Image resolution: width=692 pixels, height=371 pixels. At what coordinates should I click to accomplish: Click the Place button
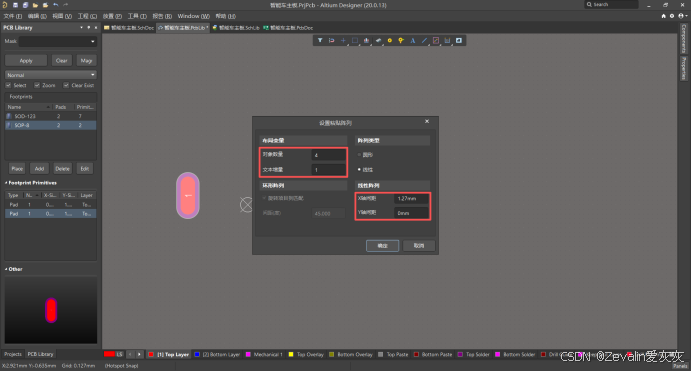(17, 169)
